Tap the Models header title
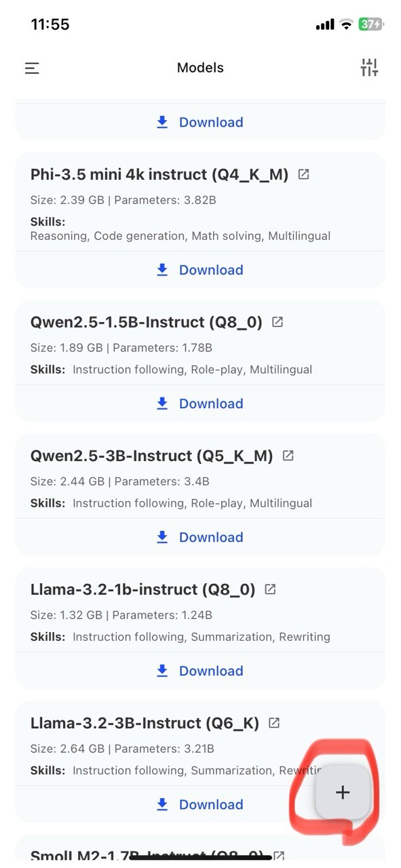 (x=200, y=68)
